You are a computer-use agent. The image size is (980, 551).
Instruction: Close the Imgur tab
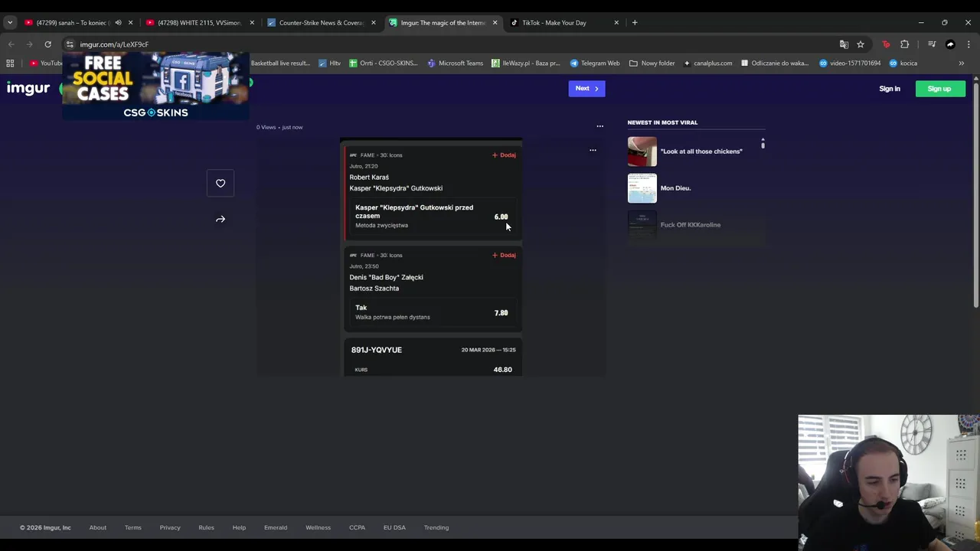coord(495,23)
